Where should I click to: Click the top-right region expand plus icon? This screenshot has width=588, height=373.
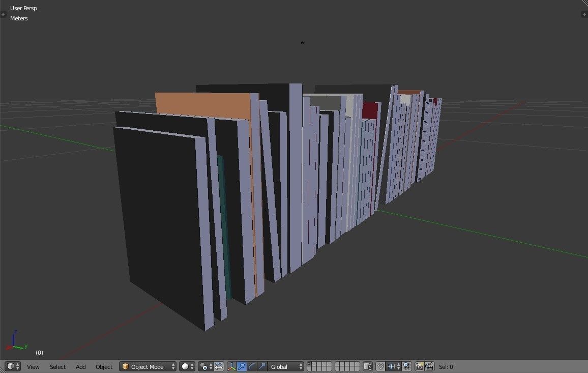584,14
